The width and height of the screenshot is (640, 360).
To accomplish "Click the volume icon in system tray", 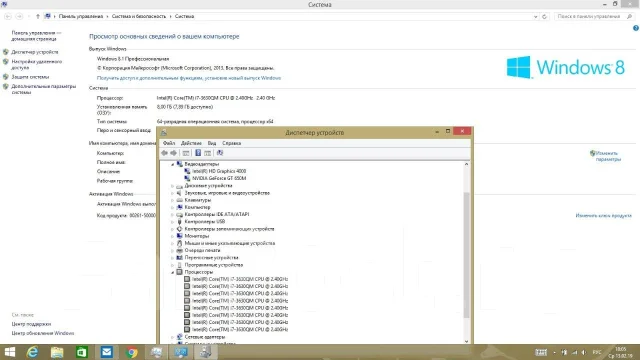I will [584, 353].
